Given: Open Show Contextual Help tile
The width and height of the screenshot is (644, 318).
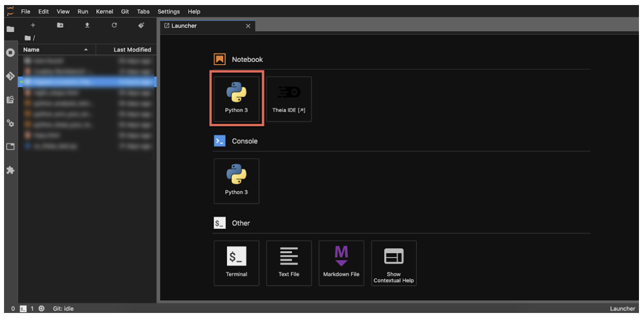Looking at the screenshot, I should click(x=394, y=263).
